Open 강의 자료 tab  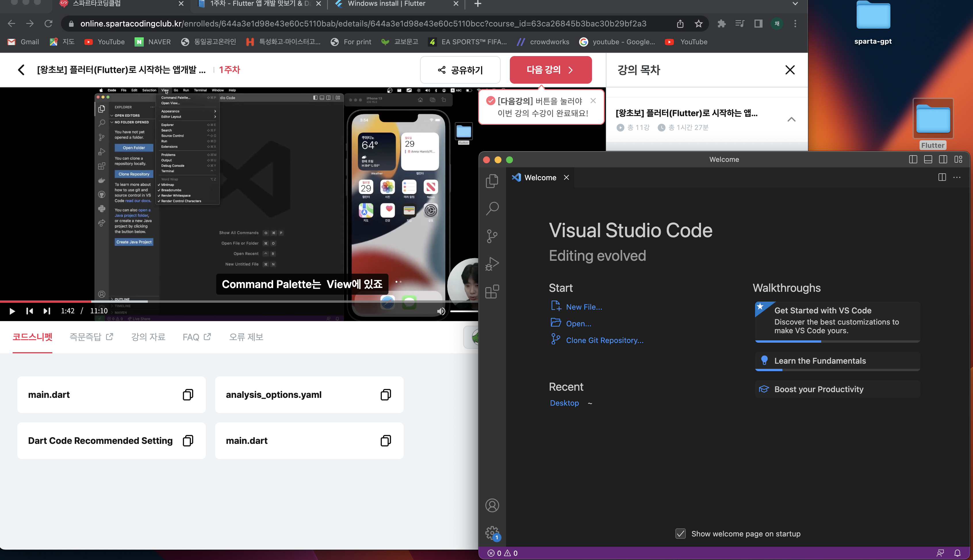pyautogui.click(x=148, y=337)
